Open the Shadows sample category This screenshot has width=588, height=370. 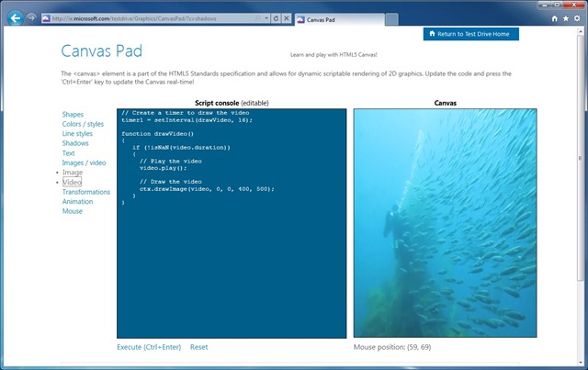75,143
